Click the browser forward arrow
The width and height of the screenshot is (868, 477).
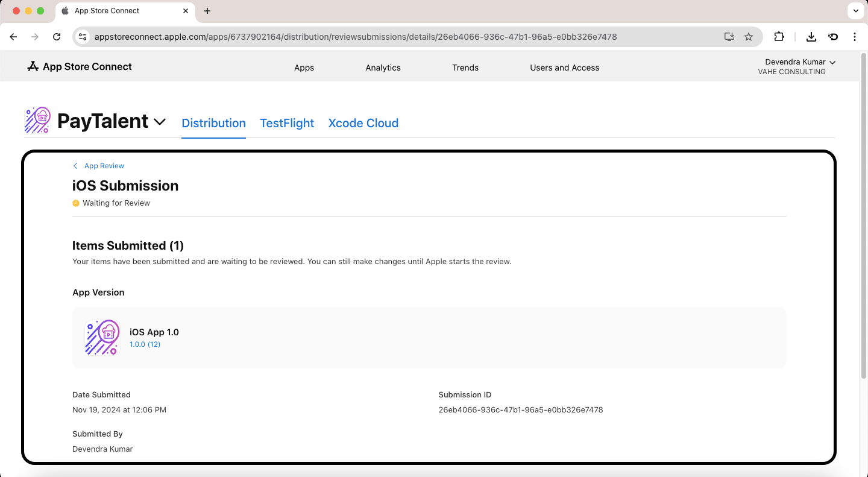point(35,37)
